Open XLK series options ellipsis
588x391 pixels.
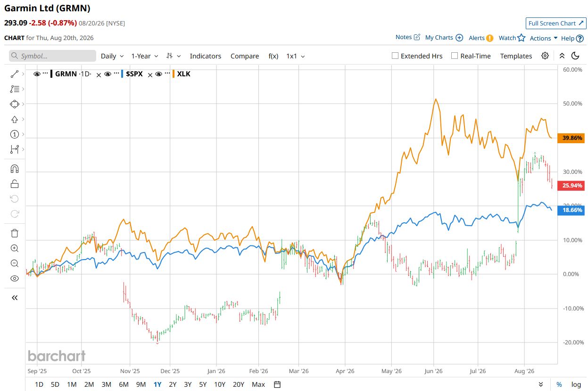click(167, 74)
